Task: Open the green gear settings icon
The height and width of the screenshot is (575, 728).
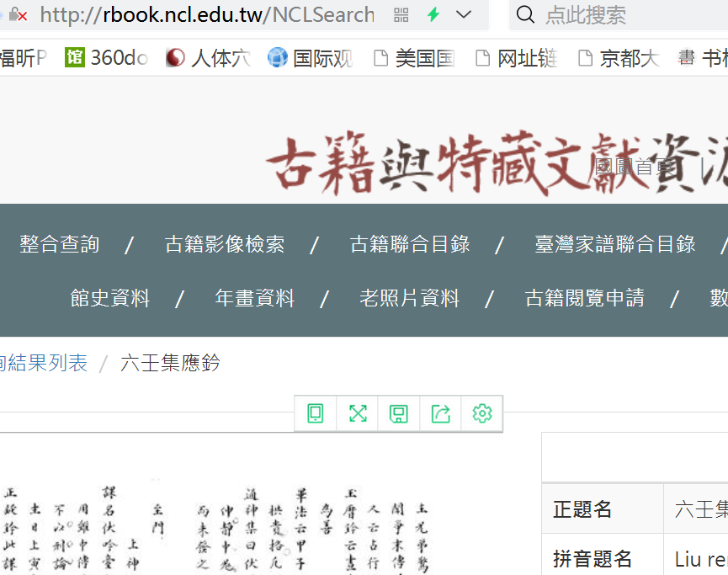Action: point(481,413)
